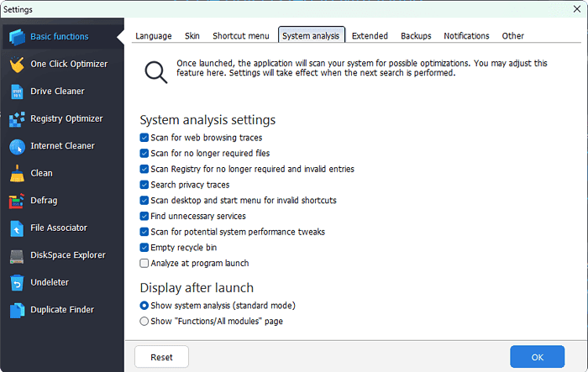Switch to the Backups tab
This screenshot has height=372, width=588.
(416, 36)
